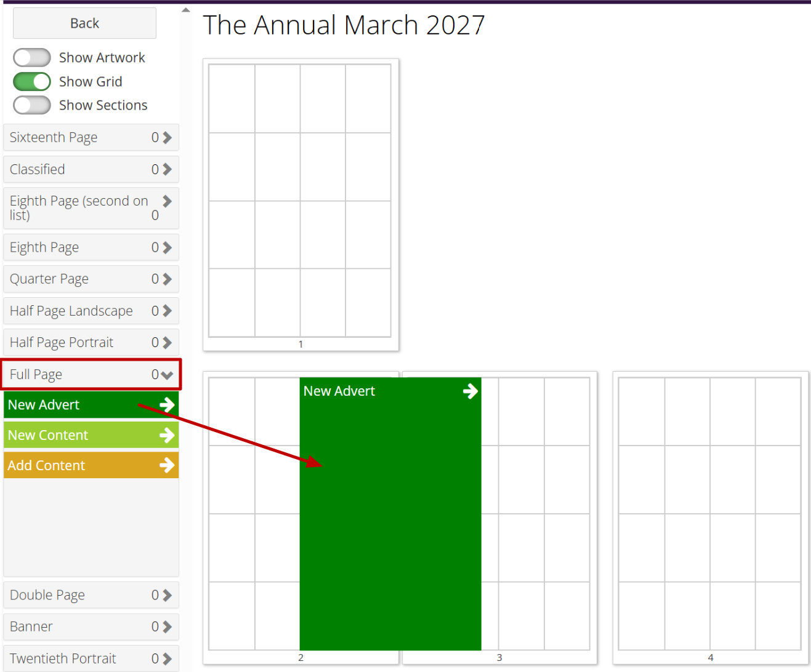Expand the Twentieth Portrait chevron
The width and height of the screenshot is (811, 672).
pos(167,658)
